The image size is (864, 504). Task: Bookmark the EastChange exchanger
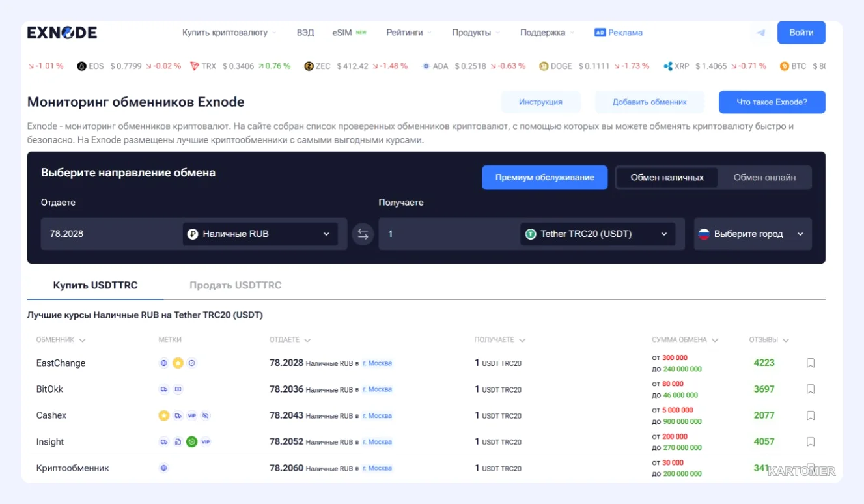pyautogui.click(x=811, y=363)
